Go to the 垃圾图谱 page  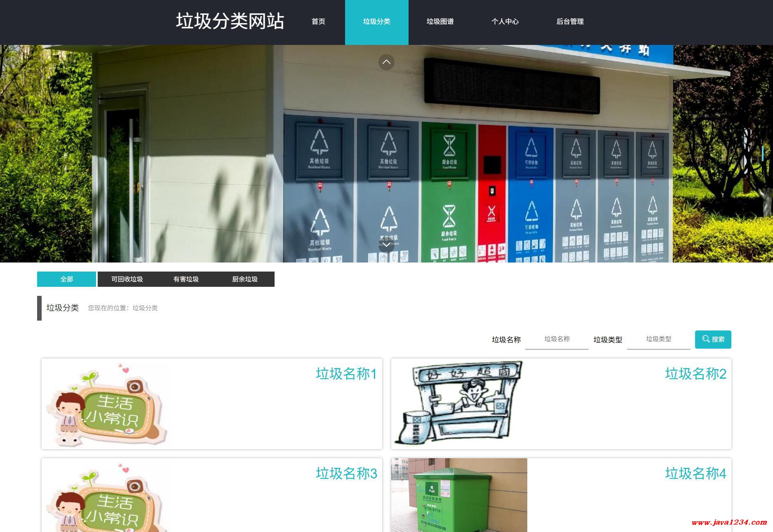click(440, 22)
